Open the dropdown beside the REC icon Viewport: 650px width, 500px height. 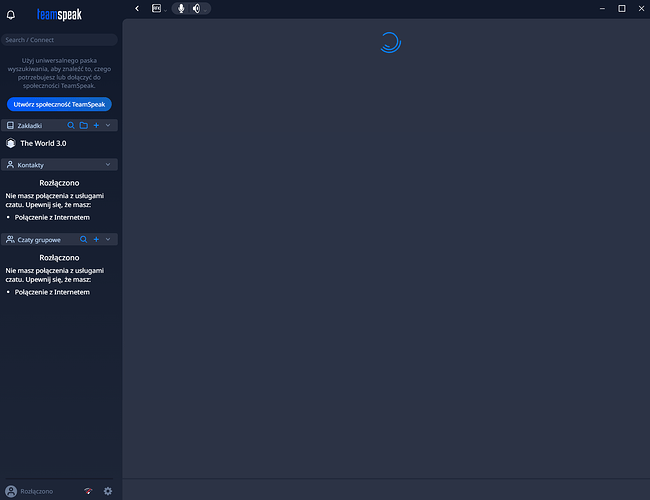click(x=165, y=10)
